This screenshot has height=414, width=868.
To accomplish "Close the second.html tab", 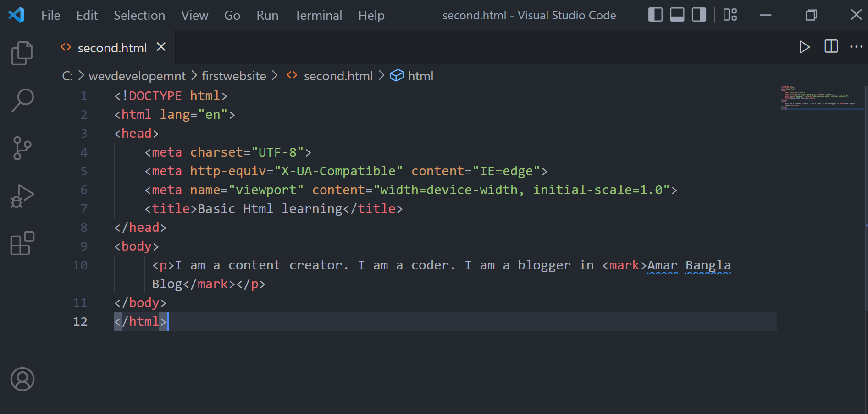I will [x=161, y=47].
